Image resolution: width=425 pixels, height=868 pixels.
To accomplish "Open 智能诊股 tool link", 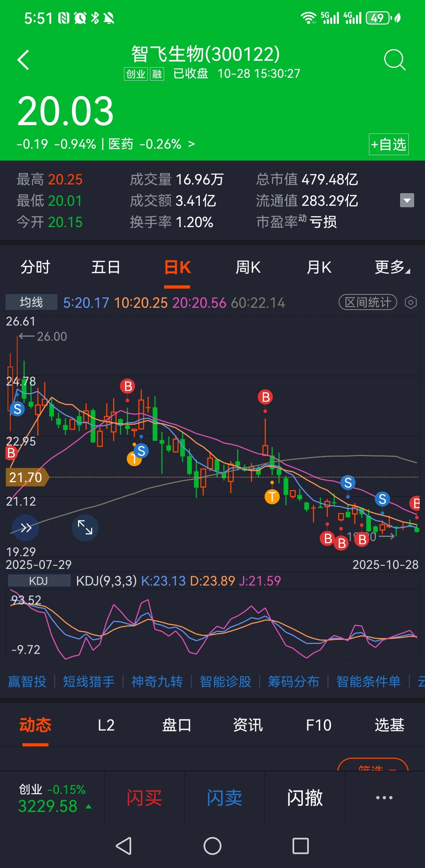I will [x=225, y=681].
